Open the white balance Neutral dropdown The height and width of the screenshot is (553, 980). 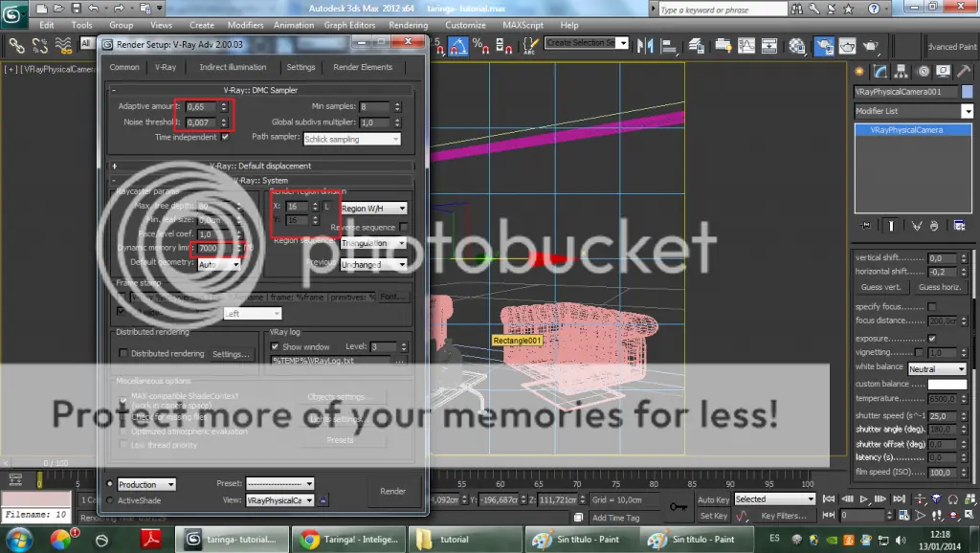point(937,368)
